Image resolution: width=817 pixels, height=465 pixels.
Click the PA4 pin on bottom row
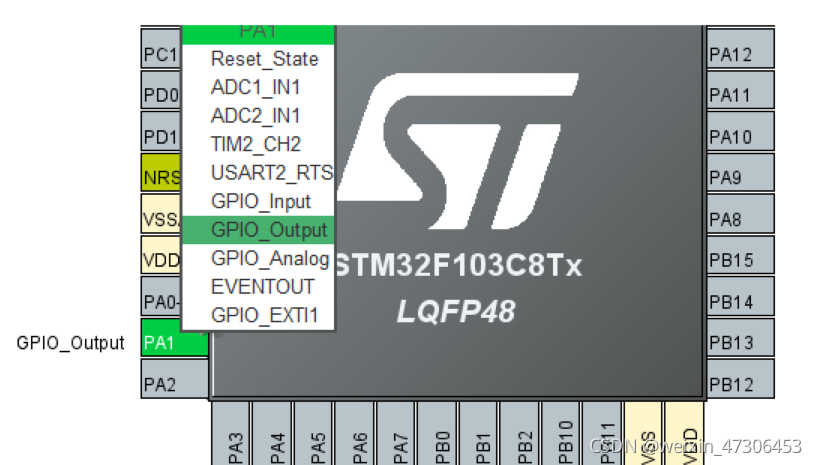[x=272, y=433]
